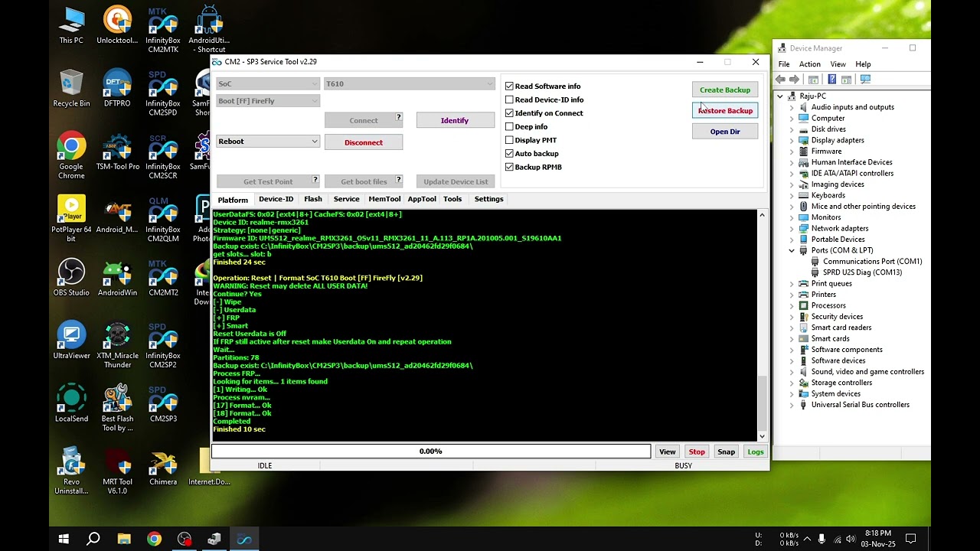Enable the Read Device-ID info checkbox
This screenshot has height=551, width=980.
(509, 99)
